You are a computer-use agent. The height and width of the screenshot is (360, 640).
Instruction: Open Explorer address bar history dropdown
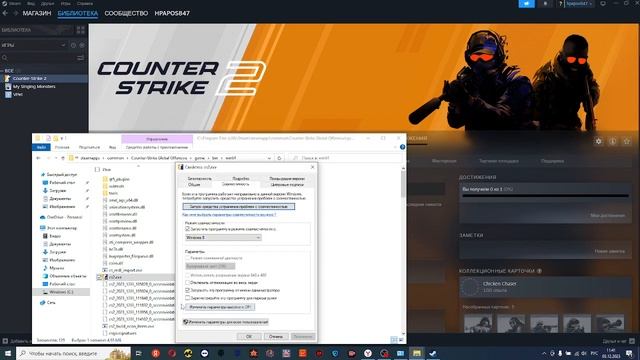pos(269,158)
